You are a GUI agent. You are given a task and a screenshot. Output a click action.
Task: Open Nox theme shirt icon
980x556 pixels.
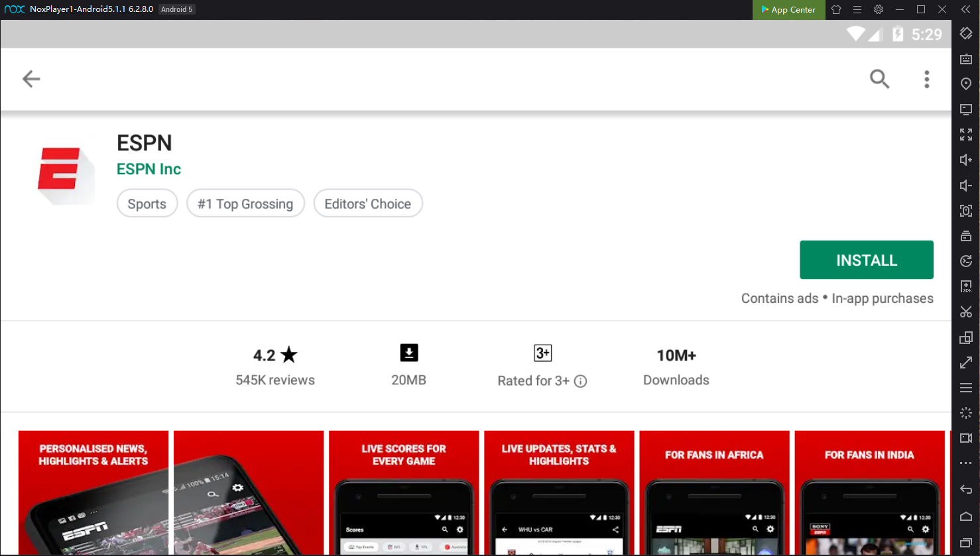pyautogui.click(x=836, y=9)
